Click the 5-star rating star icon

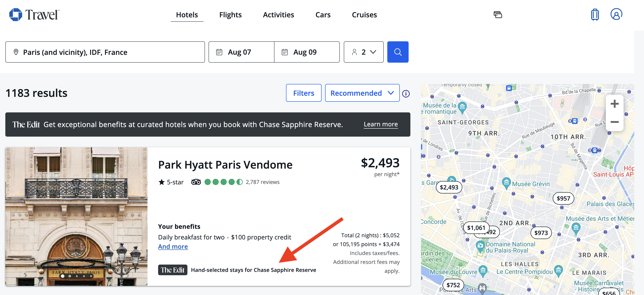click(161, 182)
